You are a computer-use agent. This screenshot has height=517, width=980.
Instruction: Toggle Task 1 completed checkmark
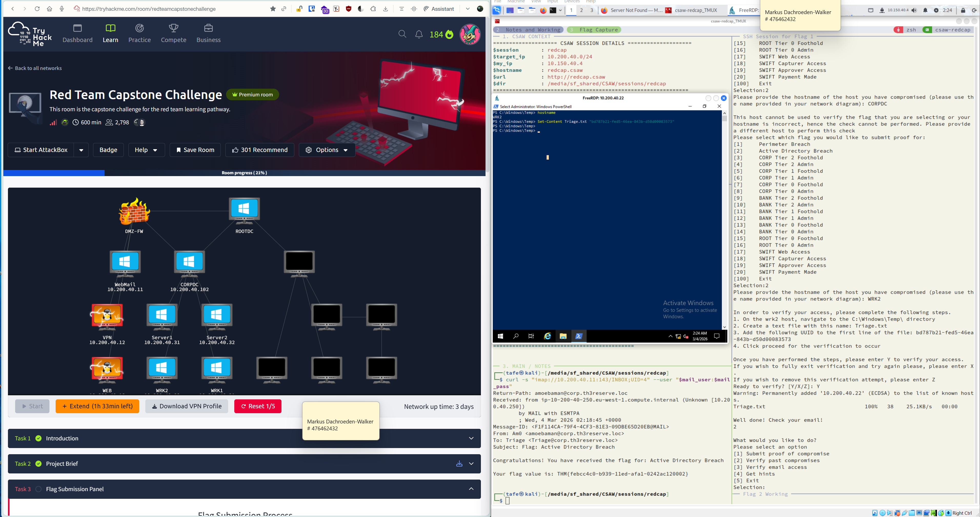pyautogui.click(x=38, y=438)
